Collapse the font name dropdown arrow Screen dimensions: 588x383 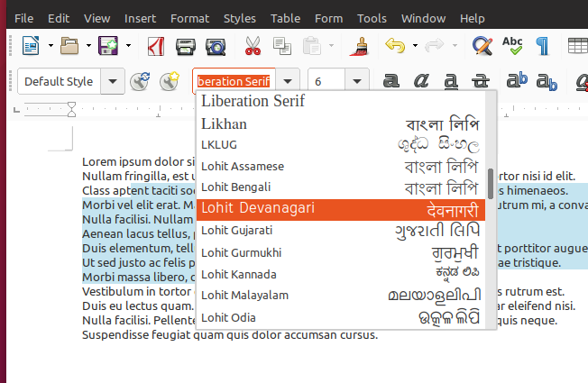[x=288, y=81]
